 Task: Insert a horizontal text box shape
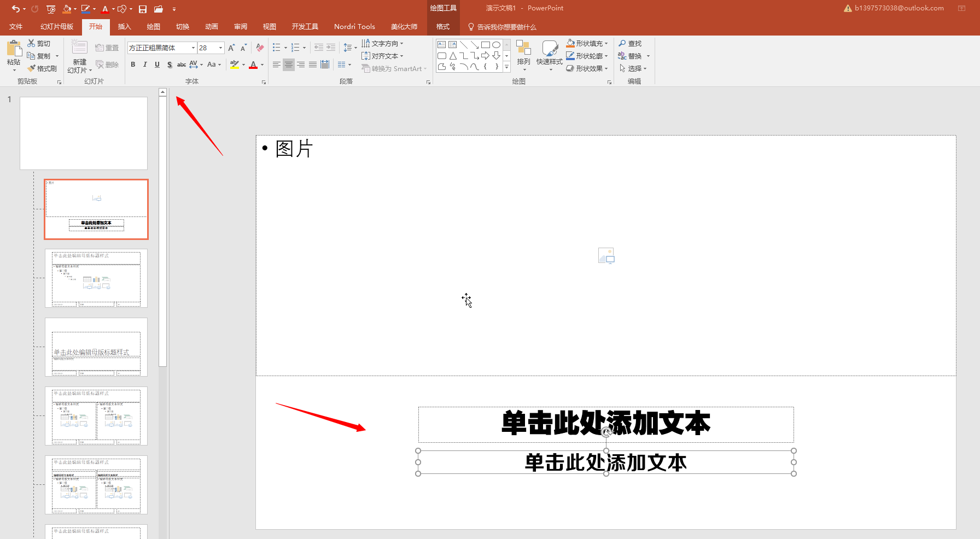[441, 45]
